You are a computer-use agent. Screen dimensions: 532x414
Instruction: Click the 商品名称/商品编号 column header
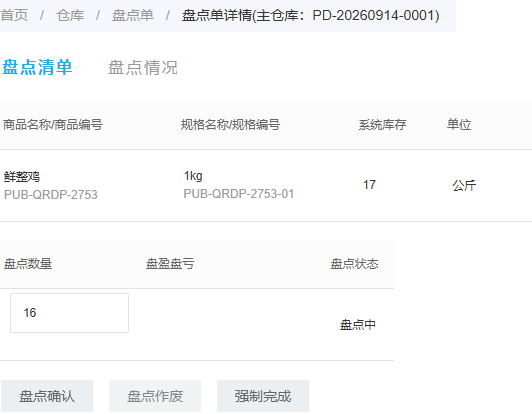point(53,125)
